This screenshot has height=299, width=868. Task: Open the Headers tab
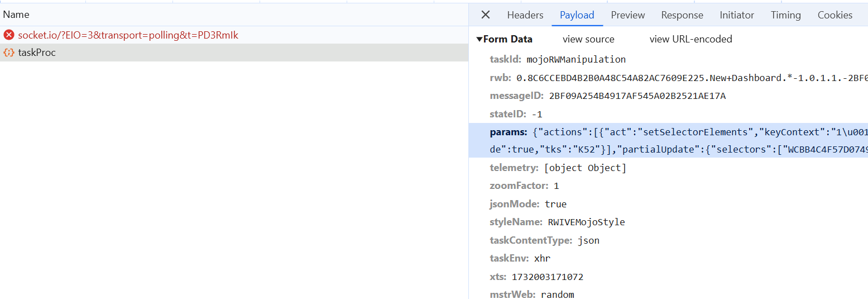pyautogui.click(x=525, y=15)
